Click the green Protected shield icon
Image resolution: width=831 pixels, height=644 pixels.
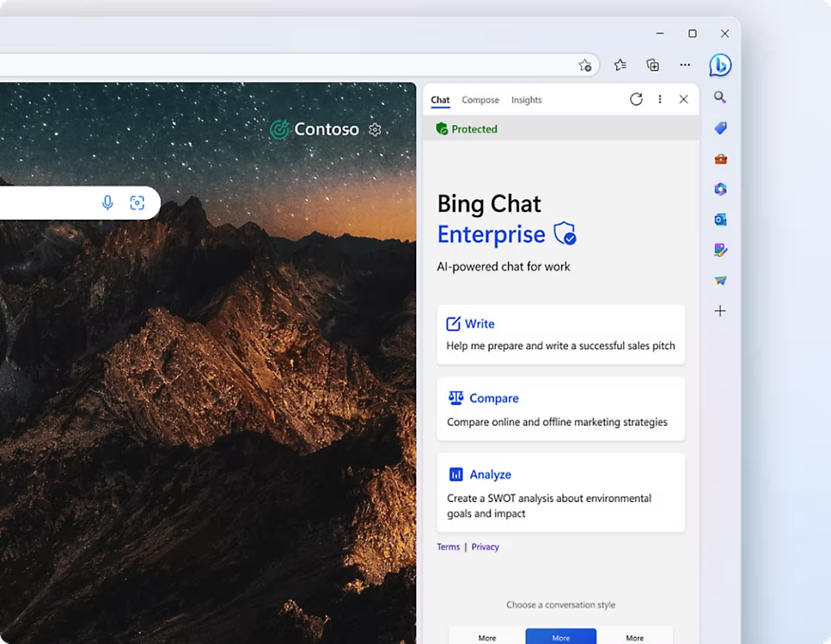coord(441,129)
